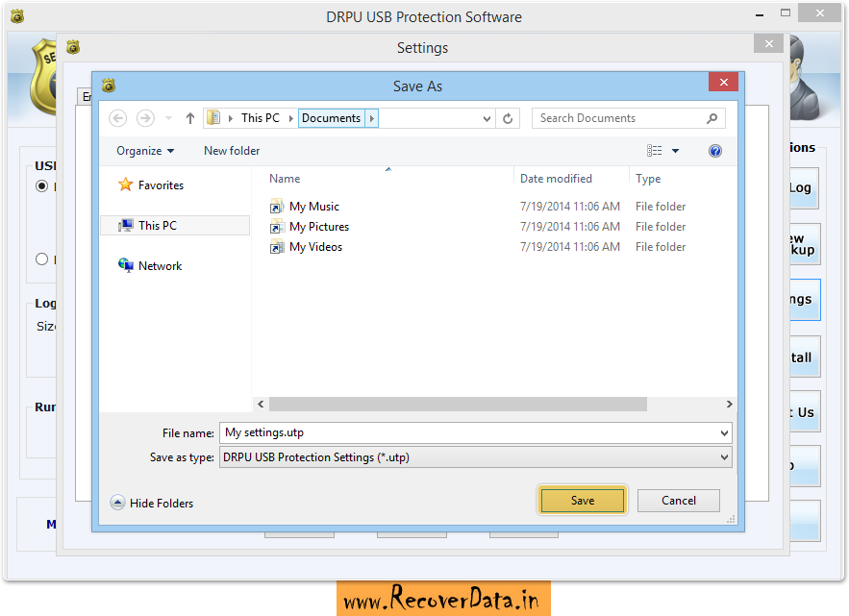Close the Settings window
Image resolution: width=849 pixels, height=616 pixels.
pyautogui.click(x=768, y=44)
